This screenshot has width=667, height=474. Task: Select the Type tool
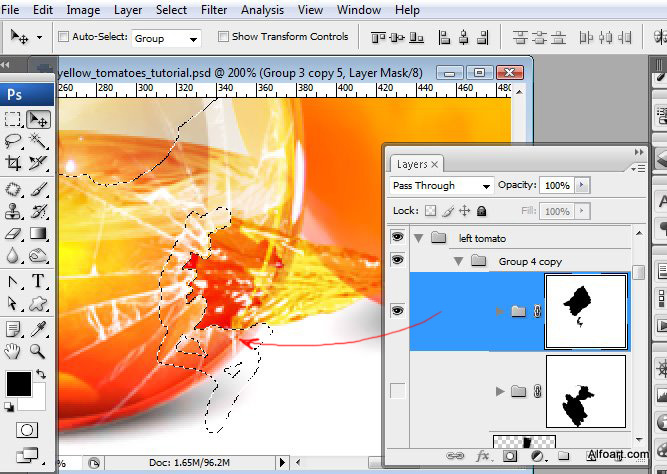(38, 281)
